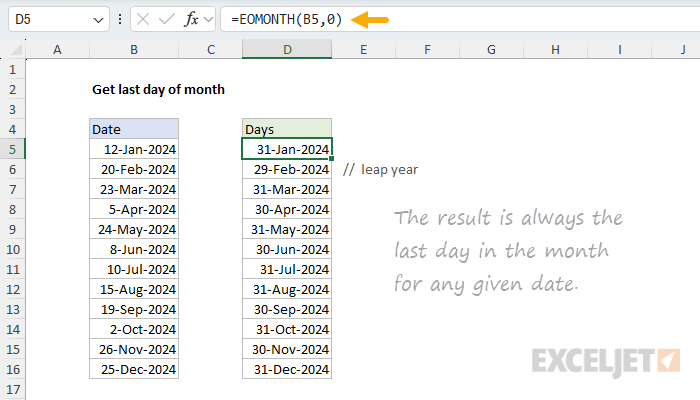Select column F header
The width and height of the screenshot is (700, 400).
(x=427, y=49)
